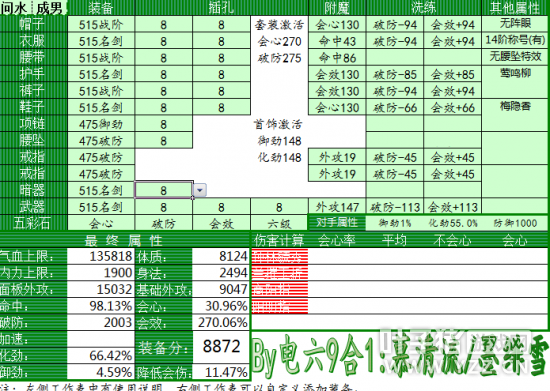Click the 五彩石 会心 cell
Screen dimensions: 550x391
click(101, 223)
